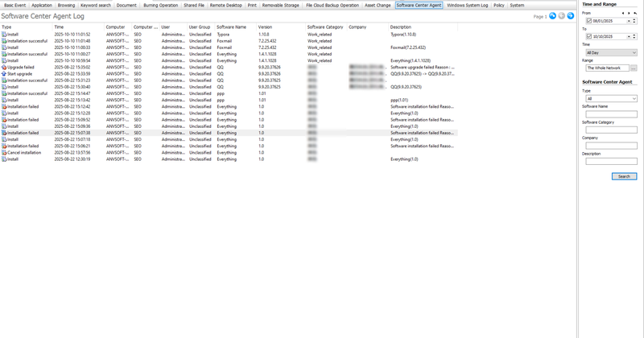Image resolution: width=644 pixels, height=338 pixels.
Task: Click icon of Installation failed at 15:12:42
Action: [4, 107]
